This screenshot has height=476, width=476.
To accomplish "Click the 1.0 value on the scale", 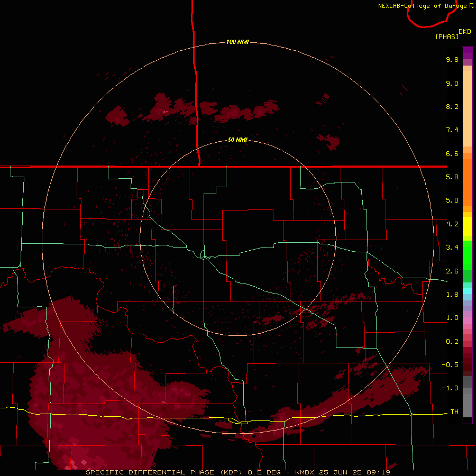I will 452,318.
